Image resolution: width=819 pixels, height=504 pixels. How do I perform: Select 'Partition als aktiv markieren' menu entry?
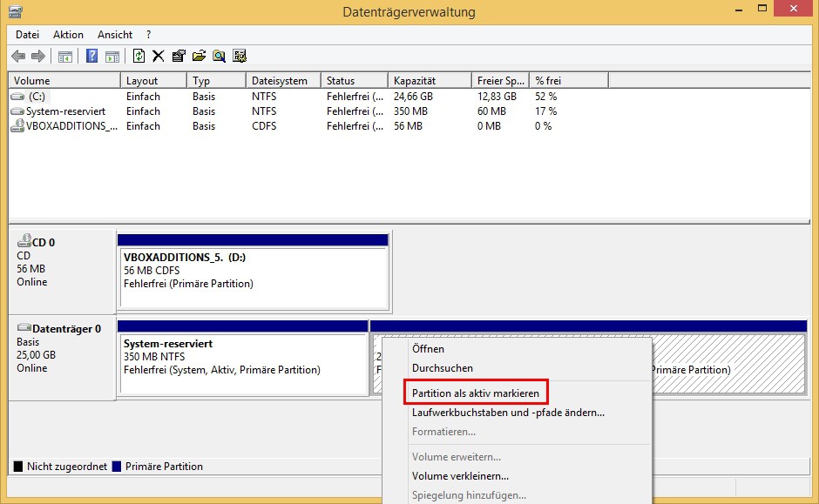475,393
